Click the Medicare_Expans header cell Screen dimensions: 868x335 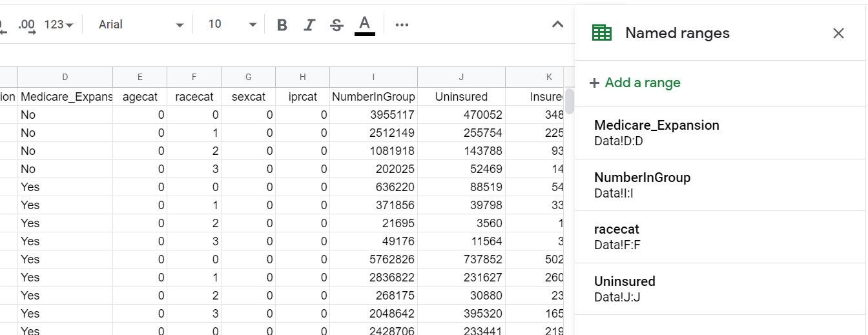65,97
